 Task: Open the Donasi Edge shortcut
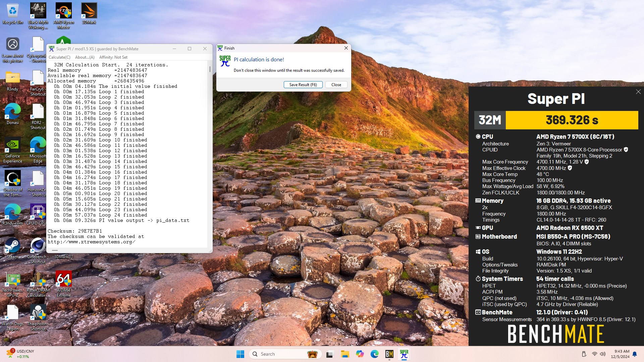click(x=13, y=114)
